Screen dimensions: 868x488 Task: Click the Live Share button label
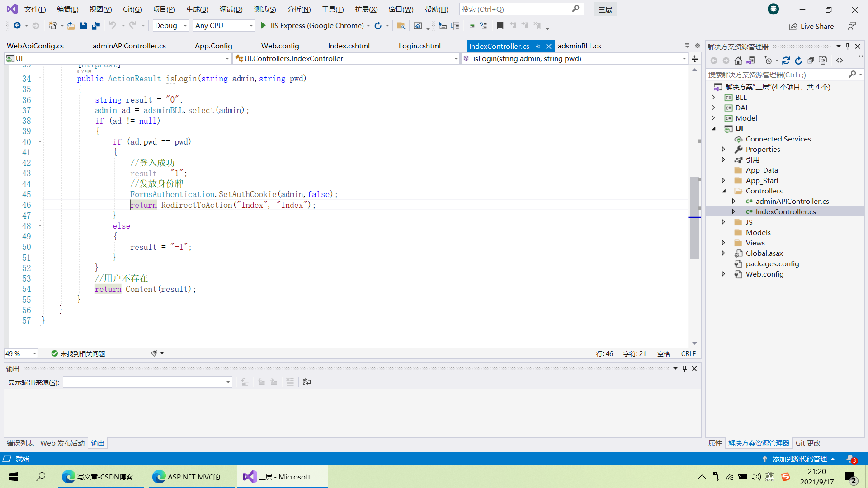coord(817,27)
